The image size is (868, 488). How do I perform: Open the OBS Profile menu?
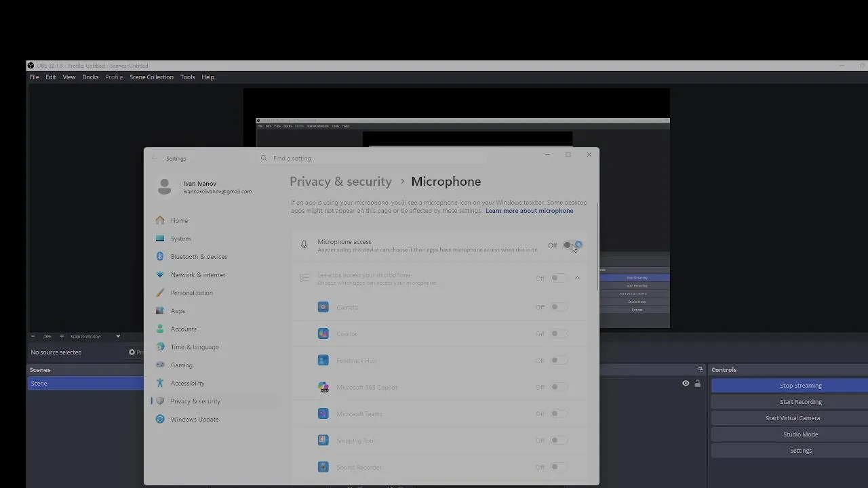[x=114, y=77]
